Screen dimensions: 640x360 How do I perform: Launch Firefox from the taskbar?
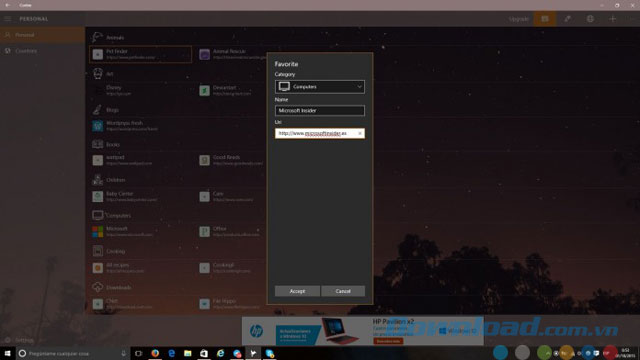click(155, 353)
